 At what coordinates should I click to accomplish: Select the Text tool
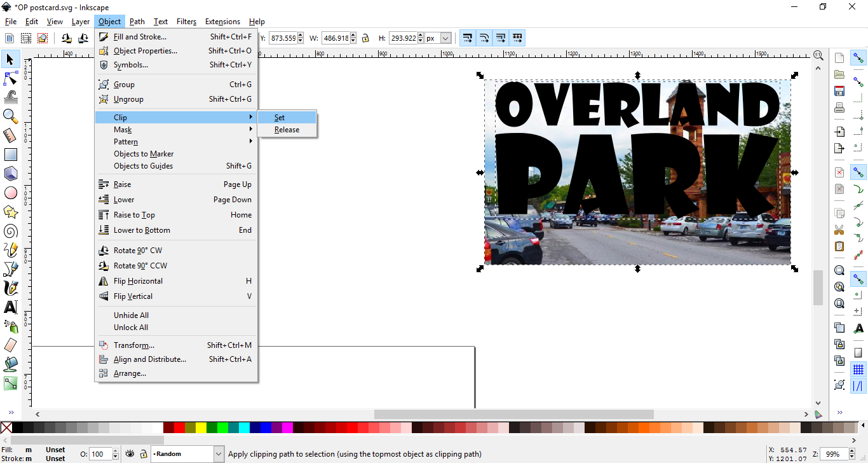coord(10,307)
